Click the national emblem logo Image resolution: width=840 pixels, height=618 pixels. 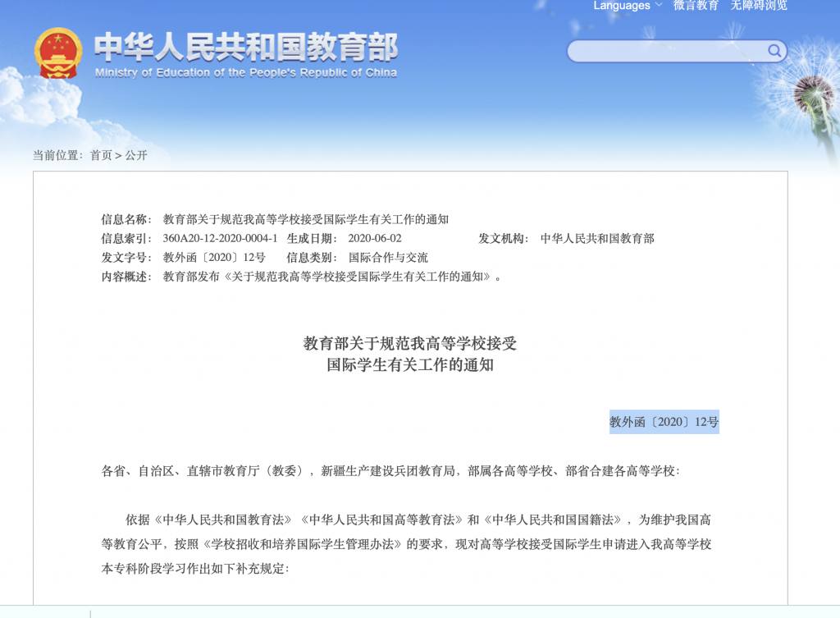58,53
